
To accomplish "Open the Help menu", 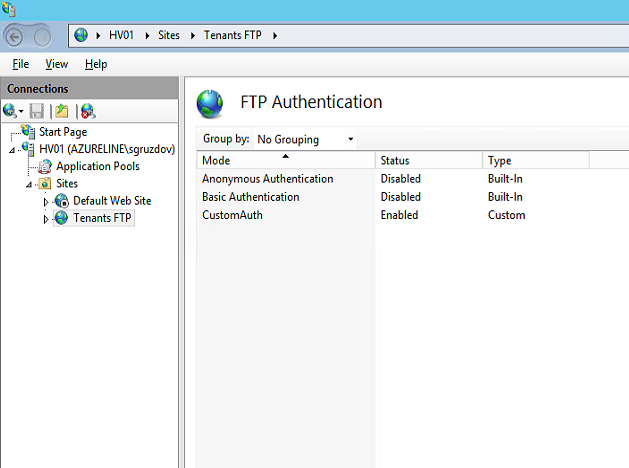I will tap(96, 64).
